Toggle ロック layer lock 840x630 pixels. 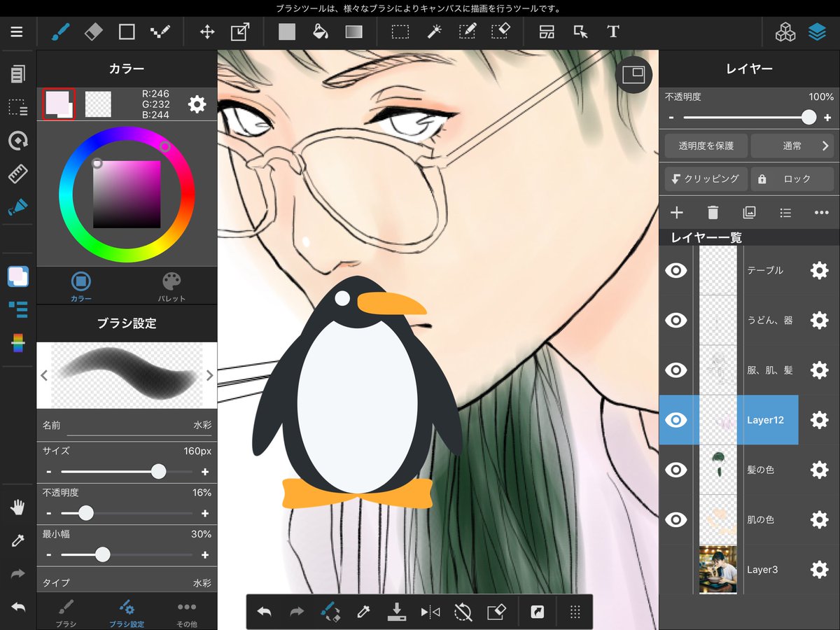(x=792, y=179)
